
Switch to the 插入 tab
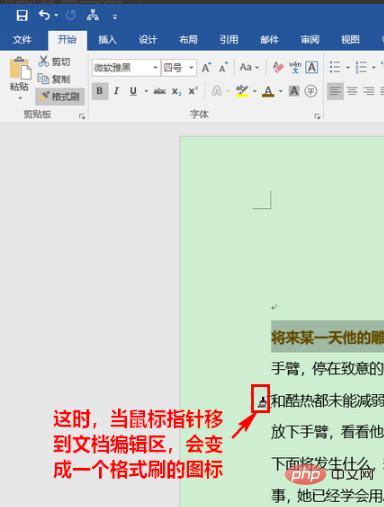click(107, 40)
